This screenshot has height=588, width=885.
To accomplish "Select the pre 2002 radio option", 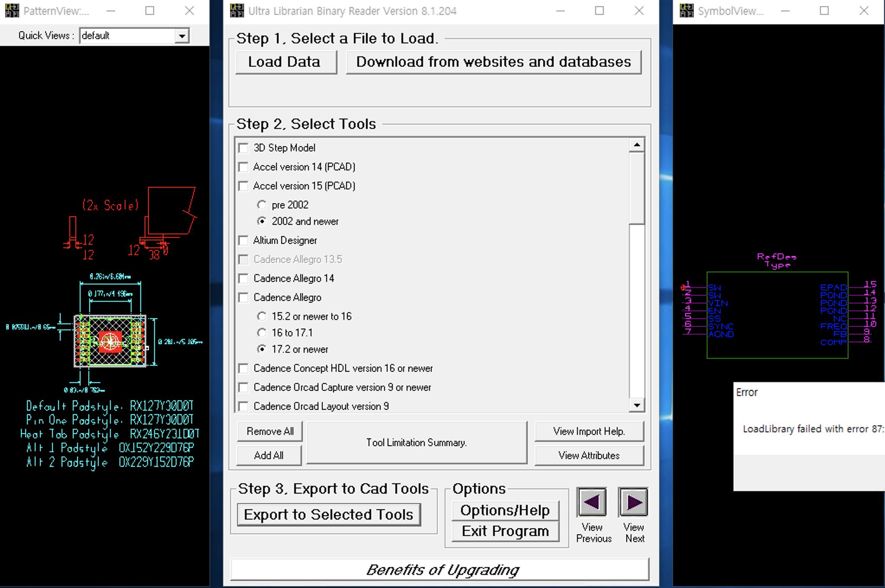I will coord(262,205).
